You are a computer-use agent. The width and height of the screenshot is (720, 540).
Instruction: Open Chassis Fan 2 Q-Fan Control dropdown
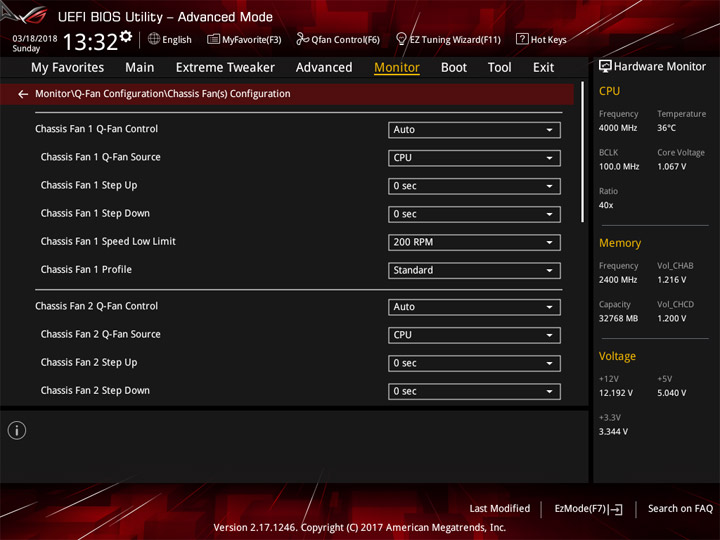coord(474,307)
